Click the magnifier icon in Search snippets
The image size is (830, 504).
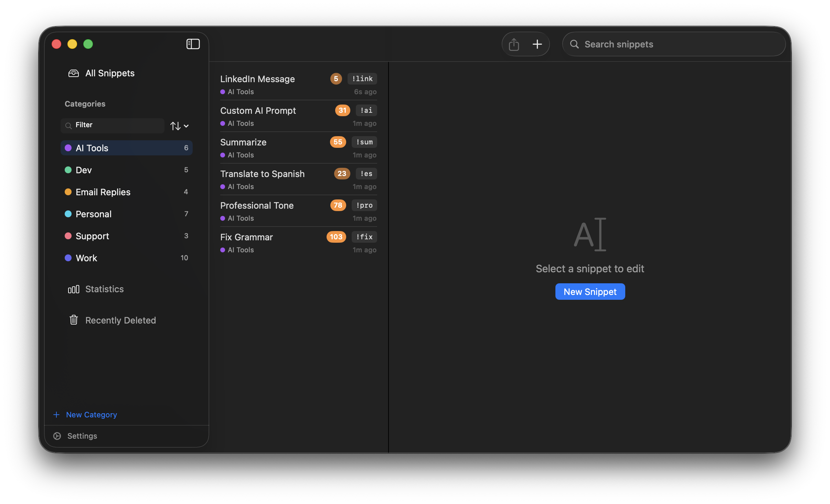(574, 44)
